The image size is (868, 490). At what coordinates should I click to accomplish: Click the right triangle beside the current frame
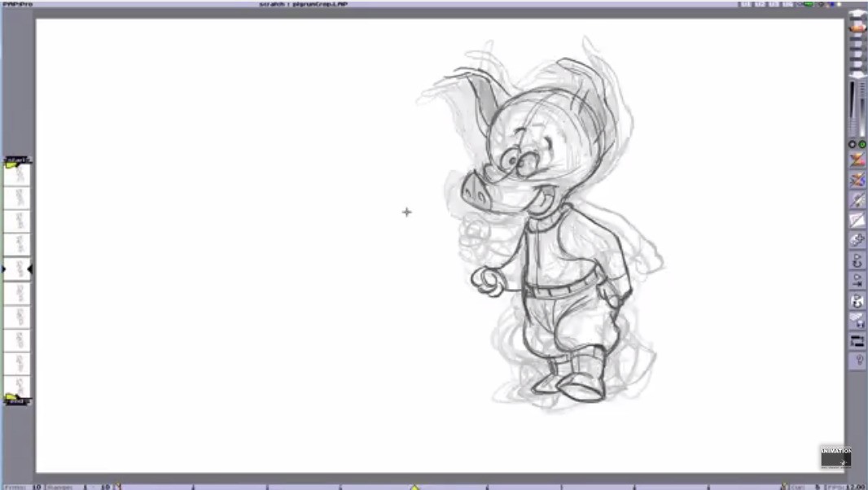pos(30,269)
